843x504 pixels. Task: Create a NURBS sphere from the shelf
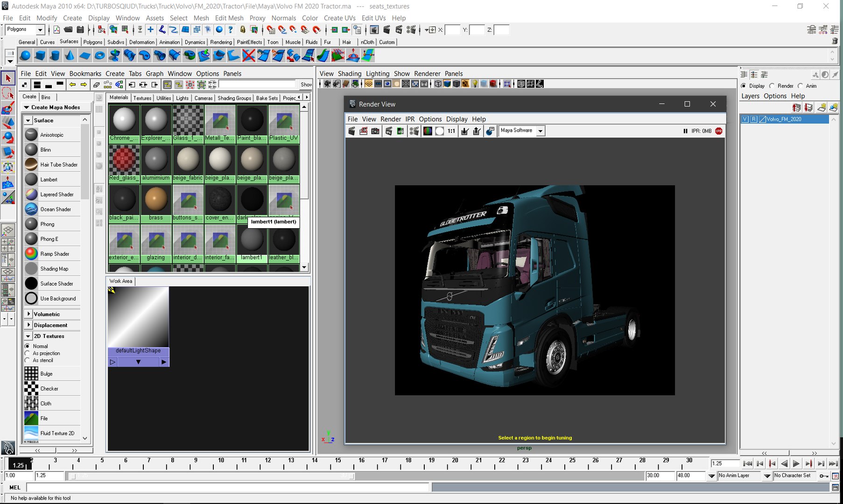tap(25, 56)
